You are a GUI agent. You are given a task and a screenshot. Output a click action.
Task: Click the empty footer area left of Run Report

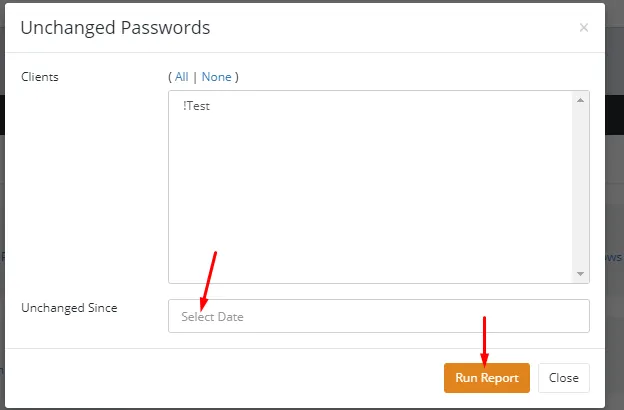click(x=220, y=378)
